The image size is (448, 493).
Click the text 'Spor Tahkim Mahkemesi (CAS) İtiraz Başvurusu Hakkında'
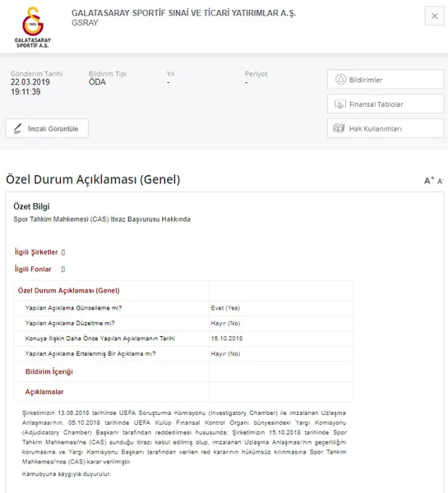tap(102, 219)
